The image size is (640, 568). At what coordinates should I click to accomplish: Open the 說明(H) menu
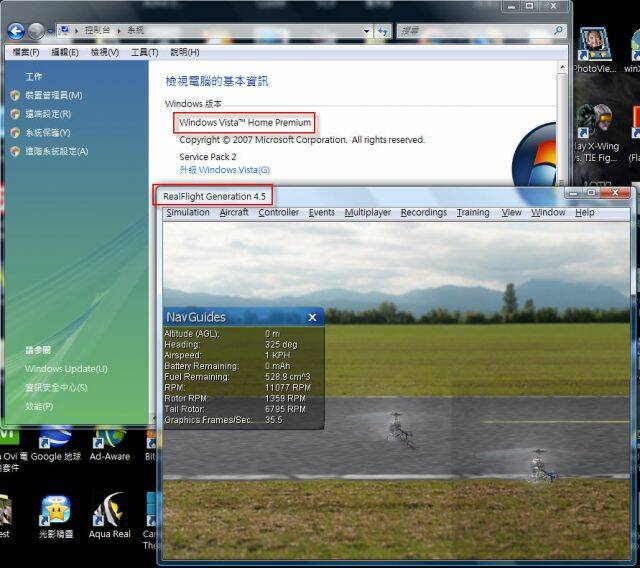coord(184,52)
